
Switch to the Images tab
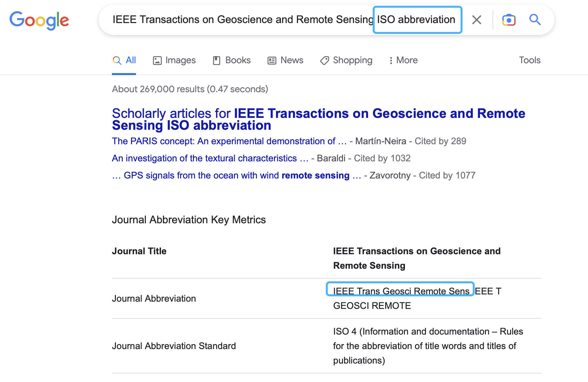tap(174, 60)
